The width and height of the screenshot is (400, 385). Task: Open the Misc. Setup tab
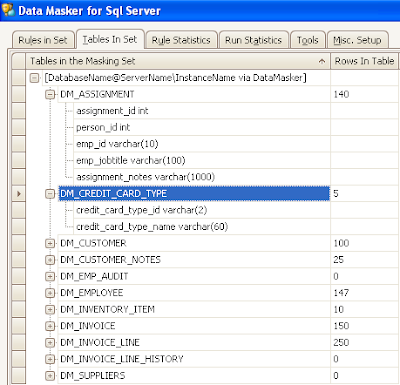tap(357, 40)
